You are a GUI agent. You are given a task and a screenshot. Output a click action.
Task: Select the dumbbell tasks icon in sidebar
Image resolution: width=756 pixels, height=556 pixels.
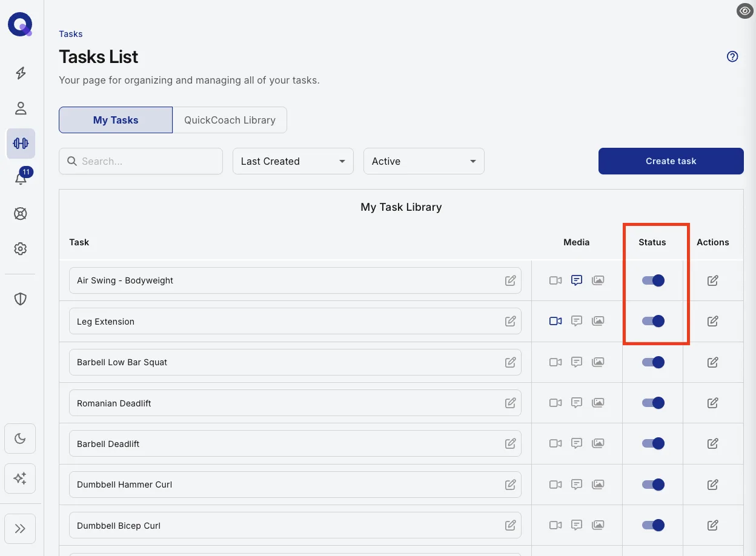pyautogui.click(x=21, y=144)
